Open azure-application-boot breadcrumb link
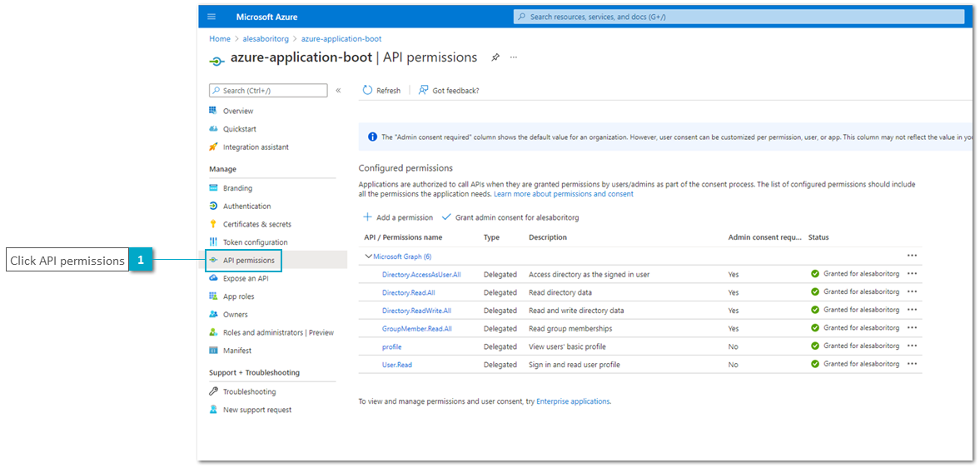980x468 pixels. coord(341,39)
